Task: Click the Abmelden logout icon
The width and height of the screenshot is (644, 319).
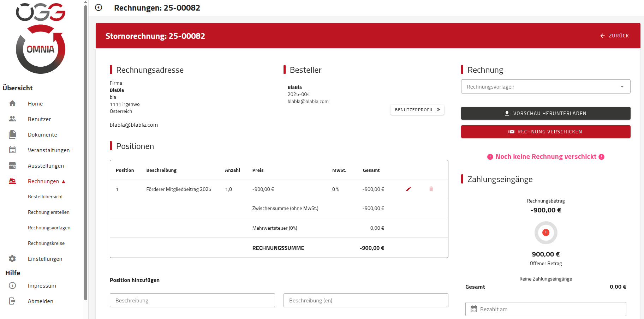Action: 12,301
